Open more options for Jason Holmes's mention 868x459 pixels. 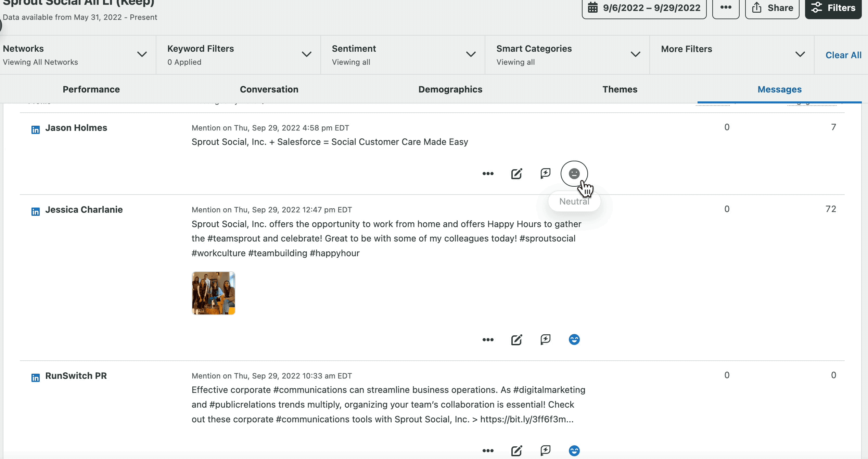(x=487, y=173)
